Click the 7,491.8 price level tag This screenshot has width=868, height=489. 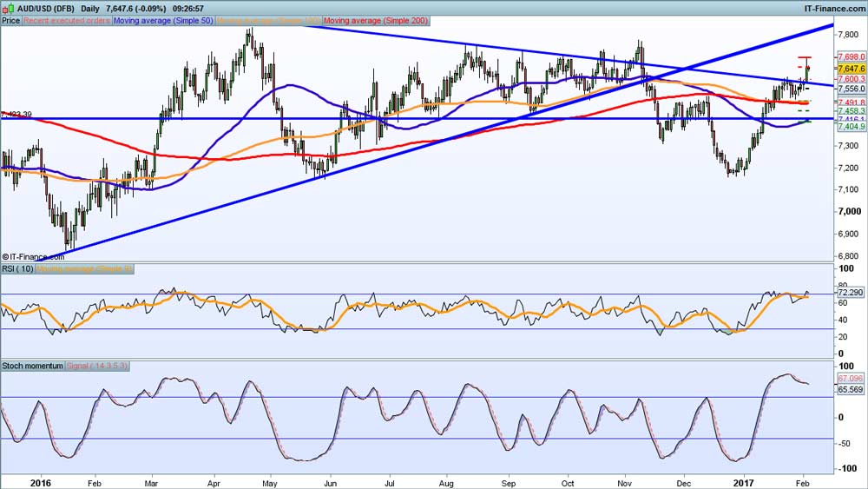[852, 103]
